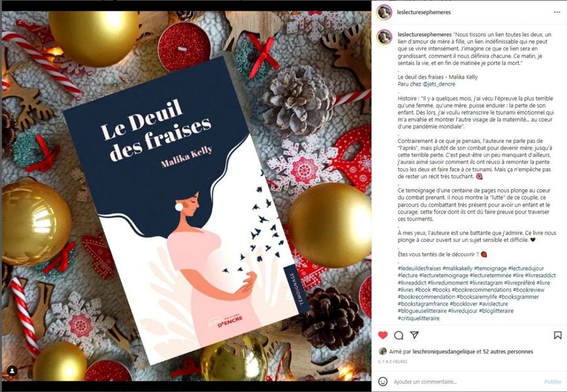The height and width of the screenshot is (392, 567).
Task: Save post with bookmark icon
Action: pyautogui.click(x=558, y=335)
